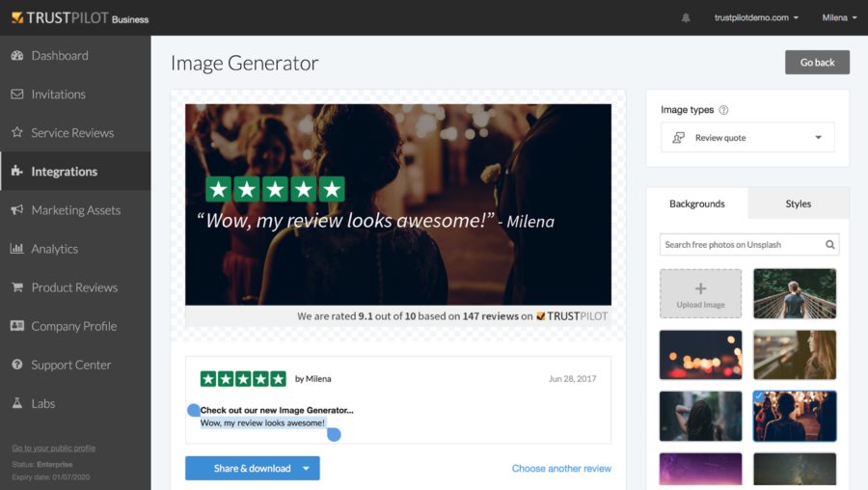Click the Dashboard gauge icon

tap(17, 55)
